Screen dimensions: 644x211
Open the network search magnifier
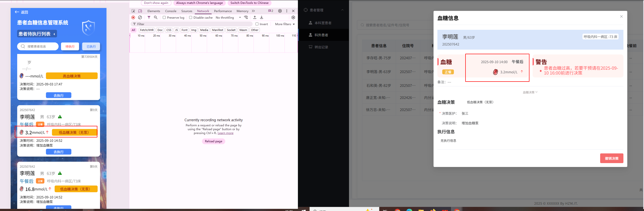(155, 17)
